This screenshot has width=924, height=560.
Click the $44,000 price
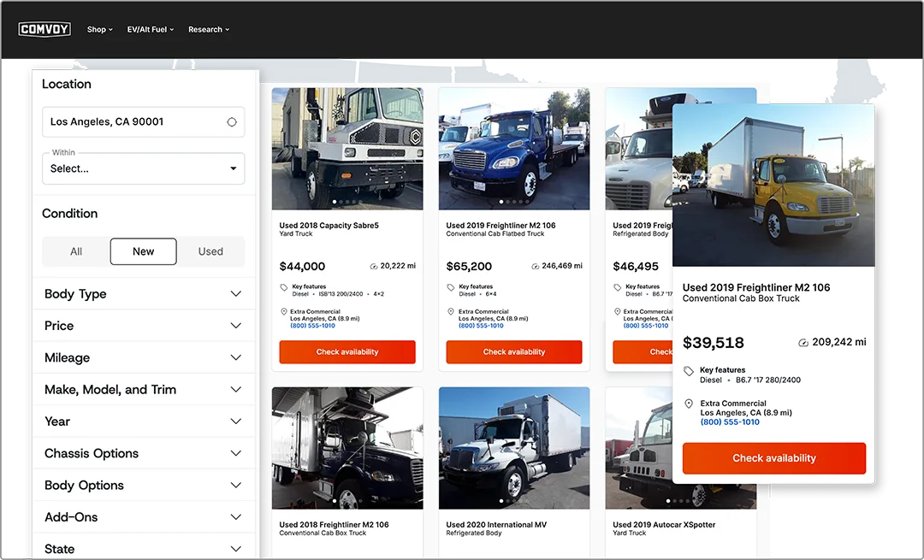coord(302,266)
